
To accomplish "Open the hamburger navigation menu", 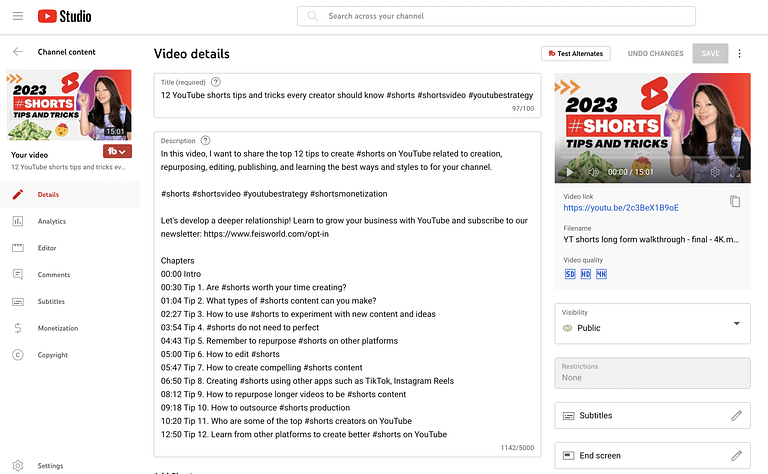I will tap(18, 16).
